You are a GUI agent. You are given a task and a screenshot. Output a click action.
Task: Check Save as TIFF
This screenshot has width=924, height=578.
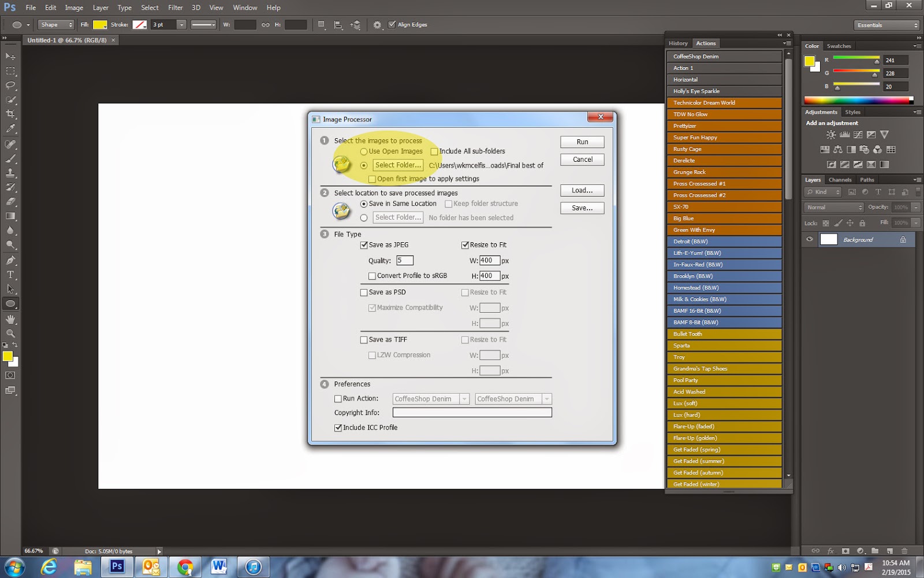[364, 340]
